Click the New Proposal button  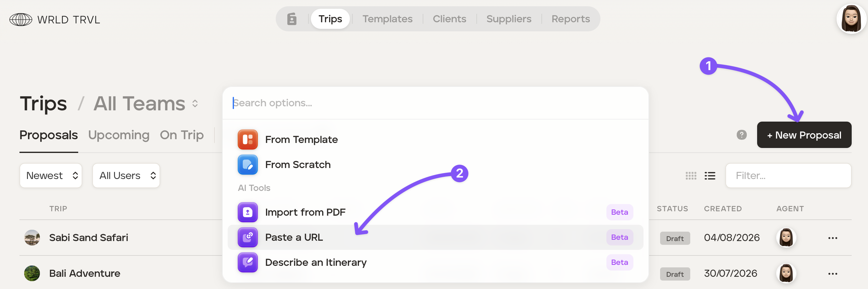coord(804,135)
